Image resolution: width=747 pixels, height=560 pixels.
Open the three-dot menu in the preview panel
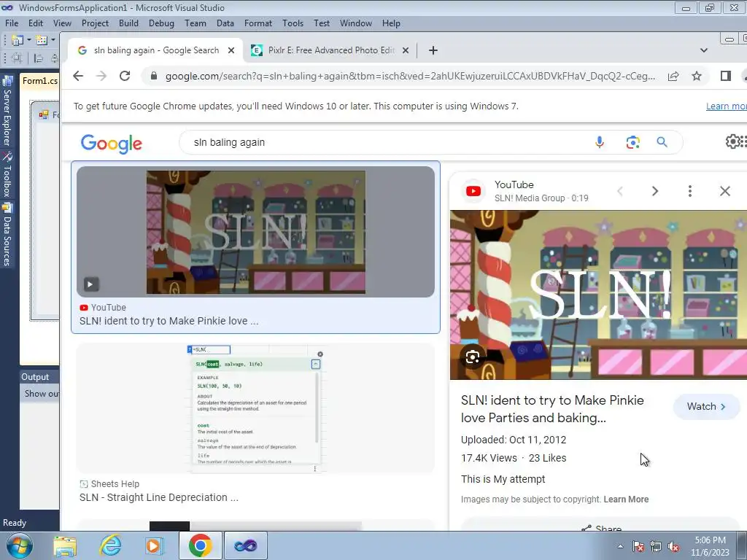pyautogui.click(x=690, y=191)
